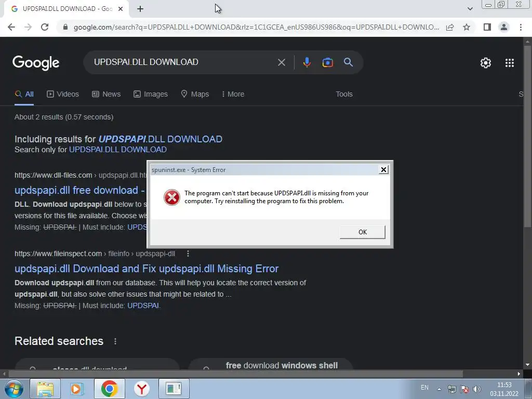Viewport: 532px width, 399px height.
Task: Go back using the browser back arrow
Action: click(x=11, y=27)
